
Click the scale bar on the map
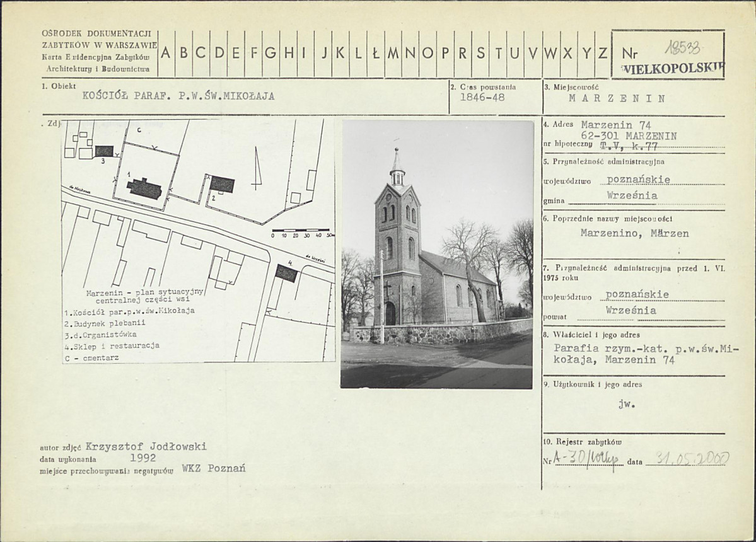pyautogui.click(x=302, y=233)
